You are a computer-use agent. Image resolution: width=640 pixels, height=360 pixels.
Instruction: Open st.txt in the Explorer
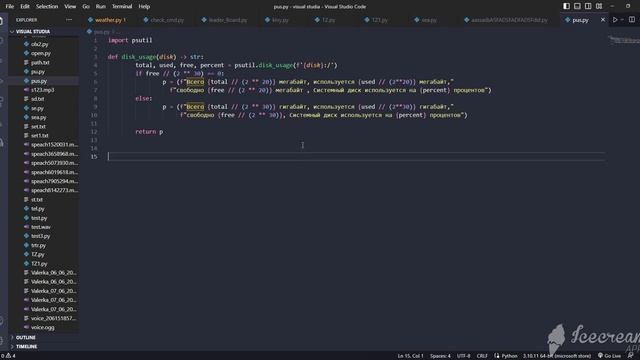37,200
